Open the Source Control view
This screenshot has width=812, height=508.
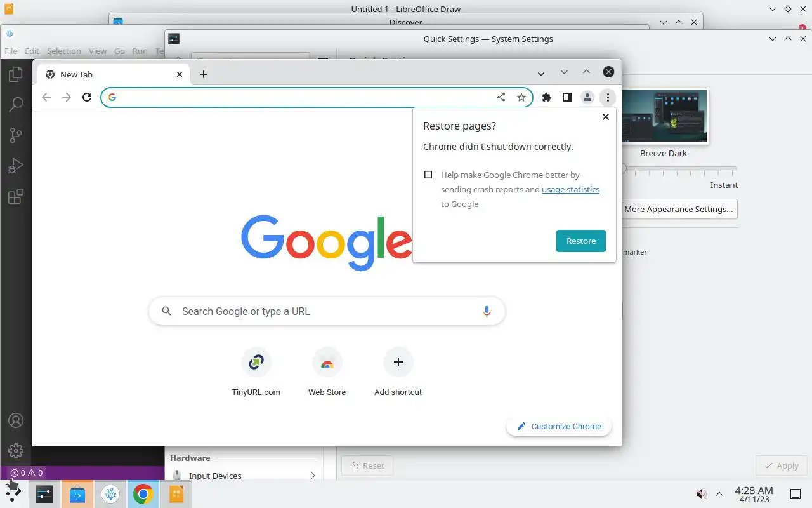[16, 135]
